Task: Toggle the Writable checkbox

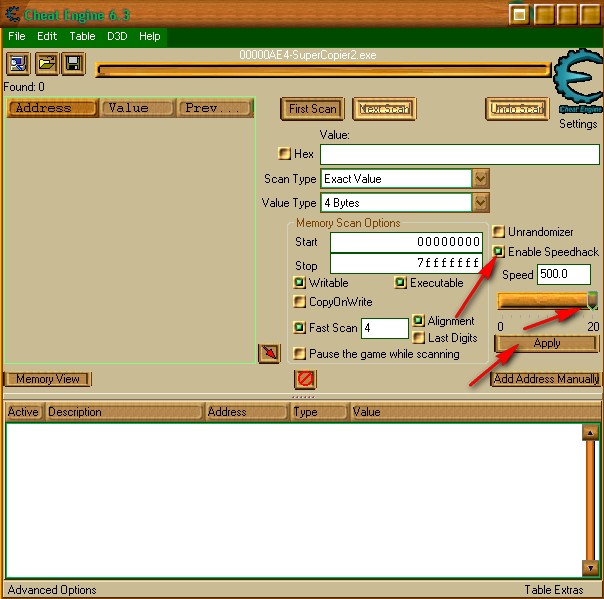Action: coord(299,282)
